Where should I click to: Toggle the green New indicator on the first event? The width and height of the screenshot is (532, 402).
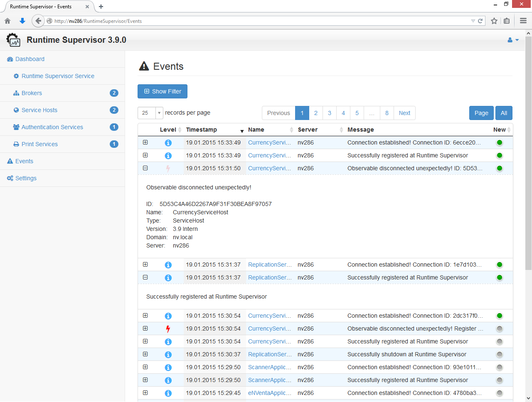(499, 142)
